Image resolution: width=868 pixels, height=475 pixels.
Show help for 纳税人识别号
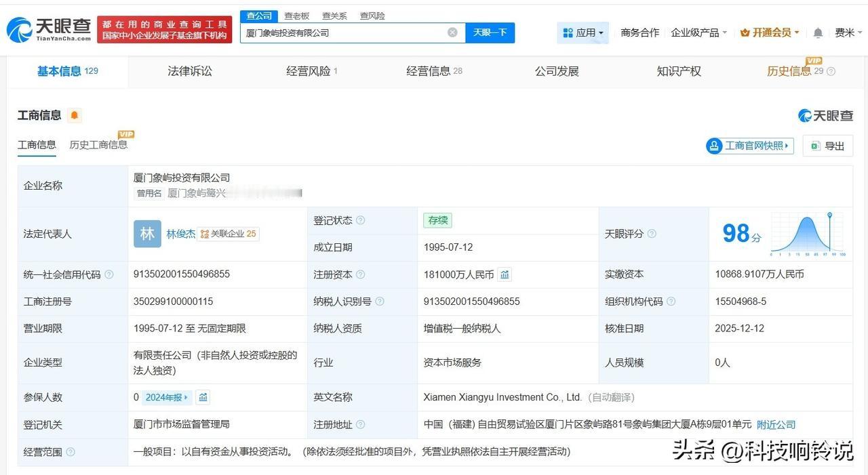point(380,302)
